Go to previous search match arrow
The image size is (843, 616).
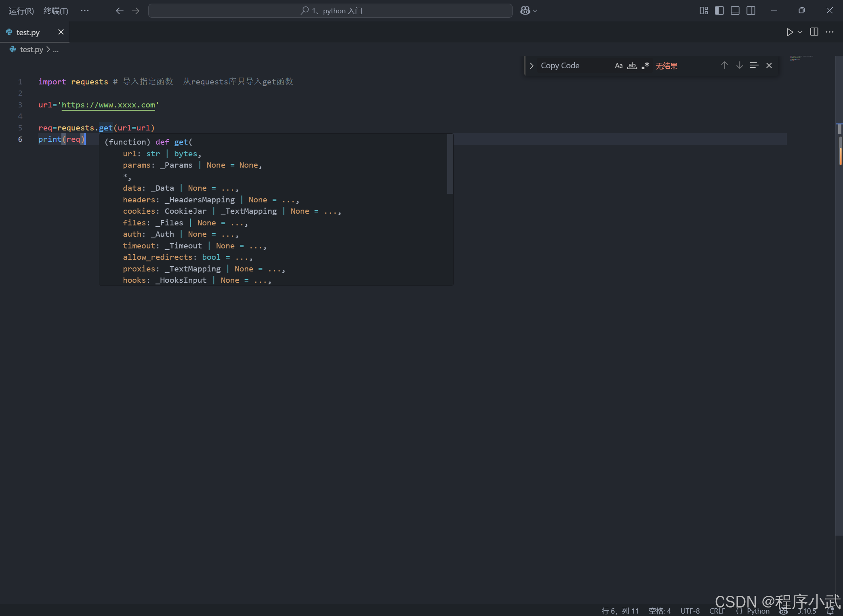pos(724,65)
